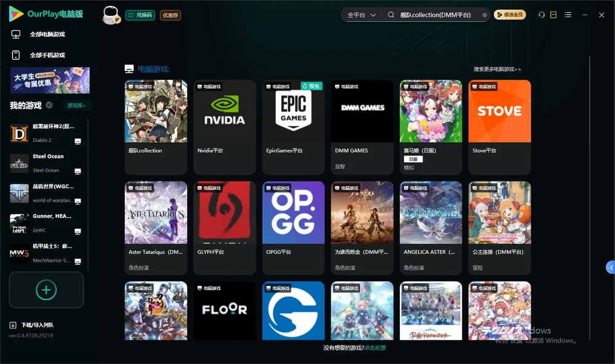This screenshot has height=364, width=615.
Task: Click the Diablo 2 game icon
Action: point(19,133)
